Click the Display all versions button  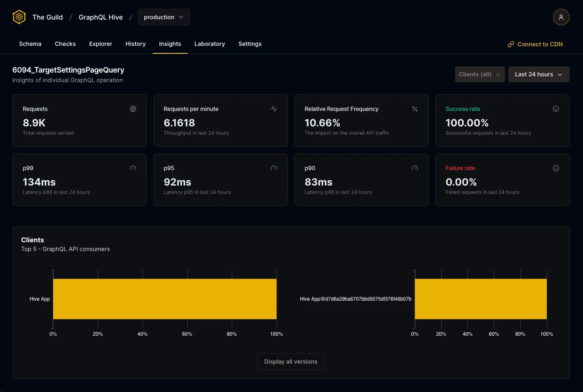[291, 362]
